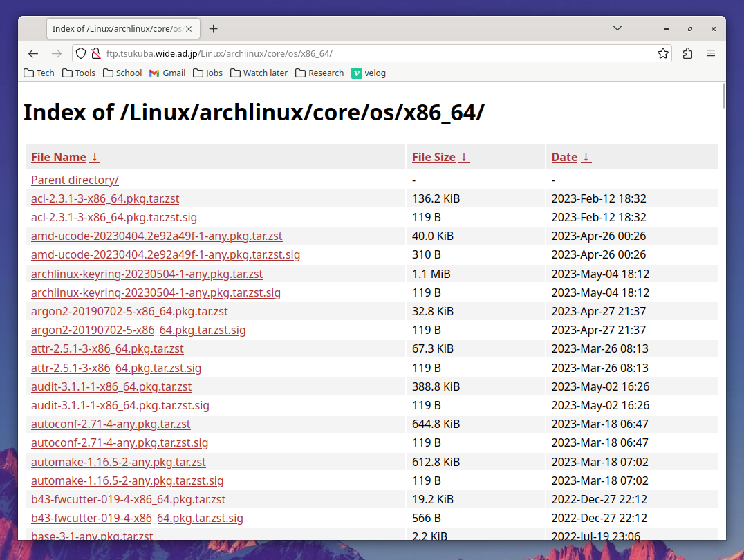Click the page vertical scrollbar thumb
Screen dimensions: 744x560
723,95
